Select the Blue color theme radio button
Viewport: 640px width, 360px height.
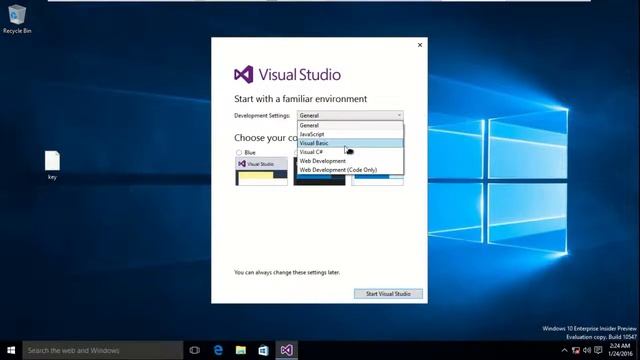point(239,153)
